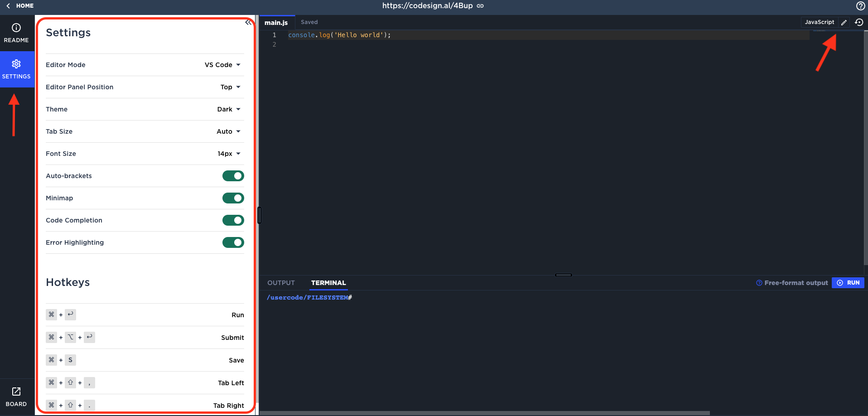This screenshot has width=868, height=416.
Task: Open the help question mark icon
Action: pos(860,6)
